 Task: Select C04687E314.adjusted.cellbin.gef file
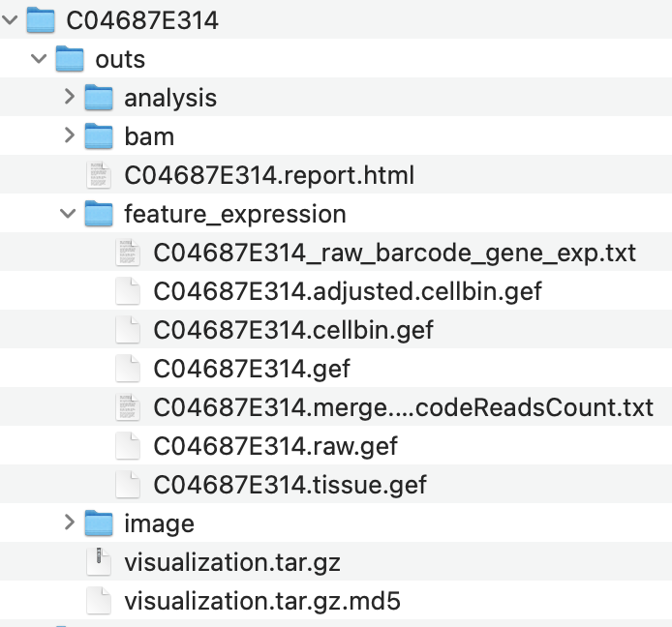coord(347,291)
